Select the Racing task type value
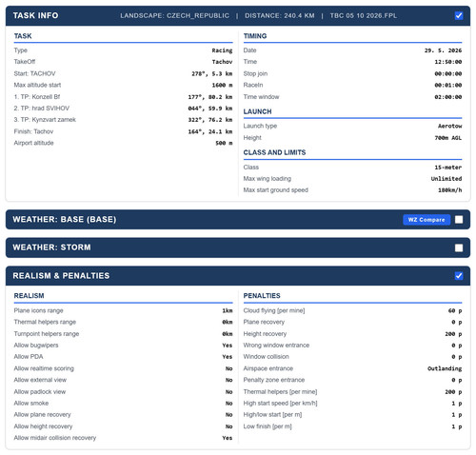Viewport: 476px width, 455px height. (222, 50)
